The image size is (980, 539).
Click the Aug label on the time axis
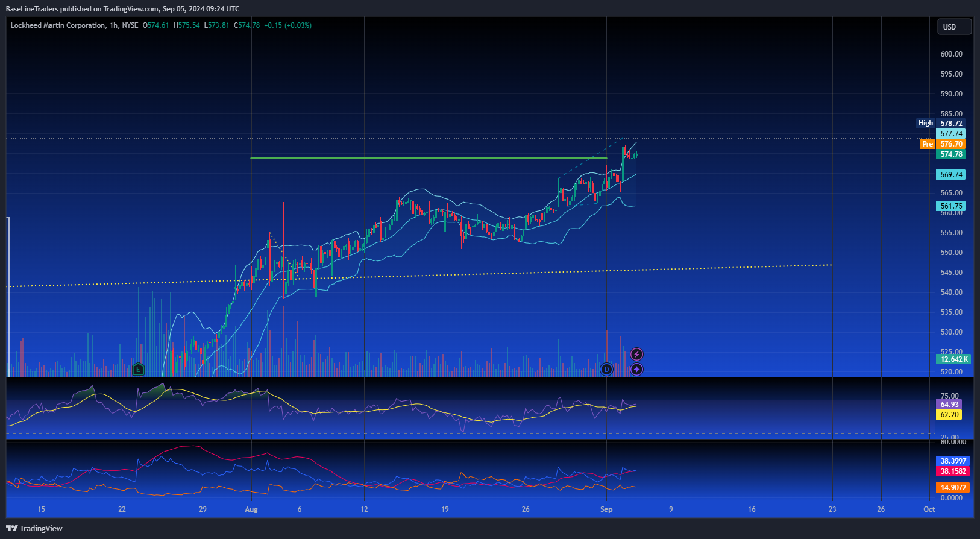pyautogui.click(x=251, y=509)
